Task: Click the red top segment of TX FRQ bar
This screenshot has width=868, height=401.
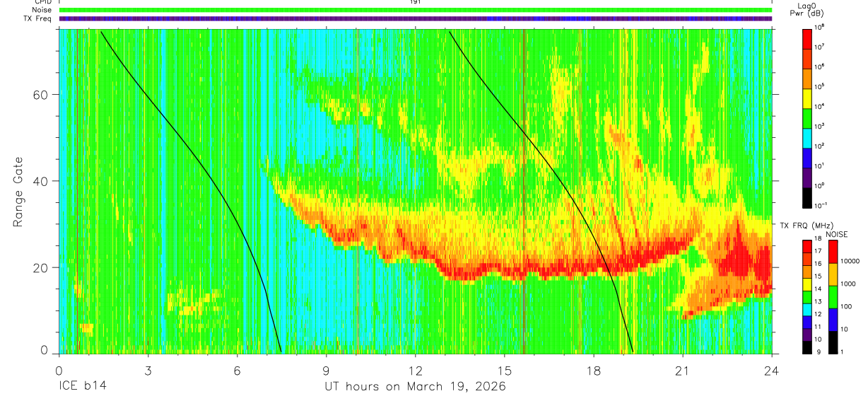Action: click(x=808, y=247)
